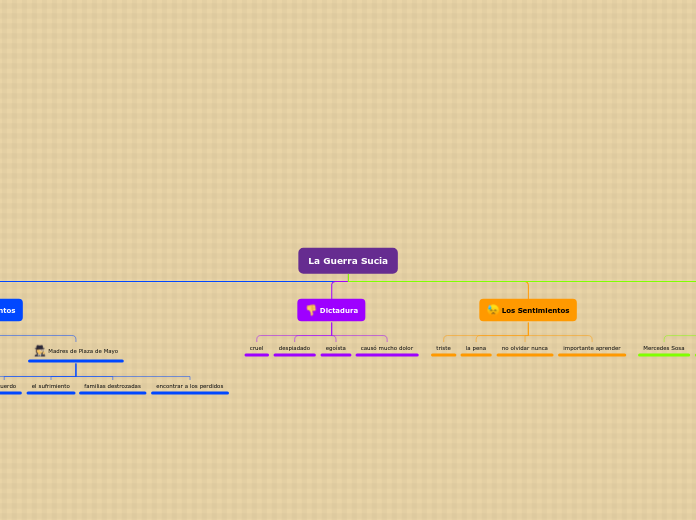
Task: Click the 'causó mucho dolor' subtopic
Action: (x=387, y=349)
